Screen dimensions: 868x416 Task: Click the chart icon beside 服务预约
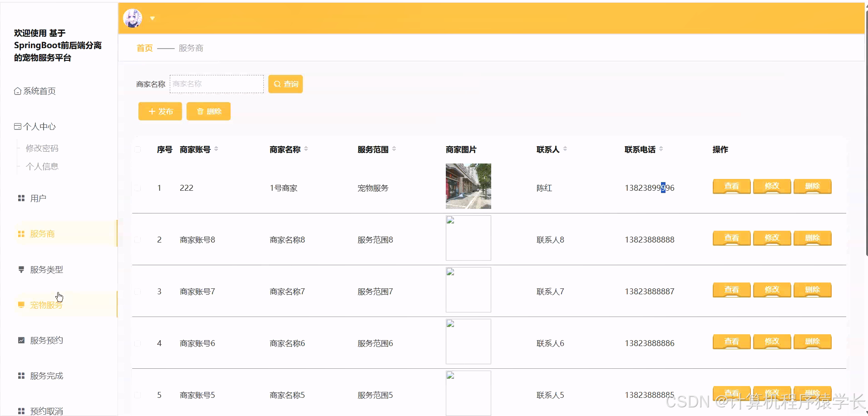click(x=21, y=340)
